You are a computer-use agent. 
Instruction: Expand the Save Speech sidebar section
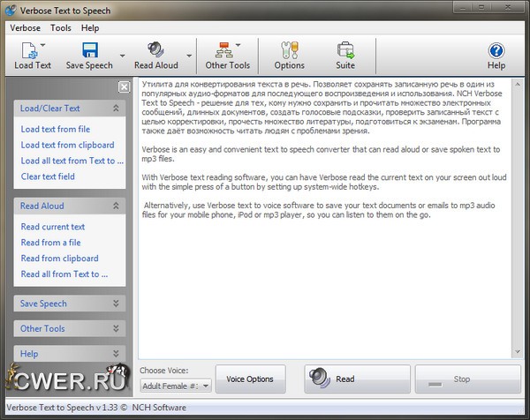[x=116, y=304]
